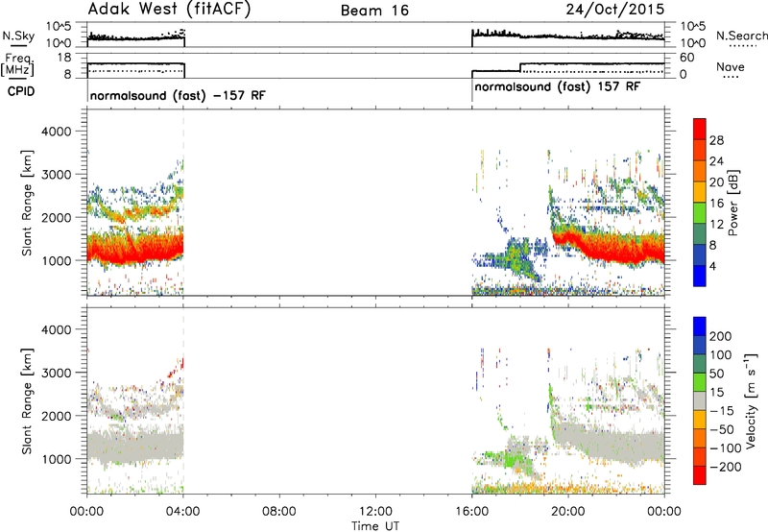Screen dimensions: 768x532
Task: Click the 'Time UT' axis title
Action: 375,526
